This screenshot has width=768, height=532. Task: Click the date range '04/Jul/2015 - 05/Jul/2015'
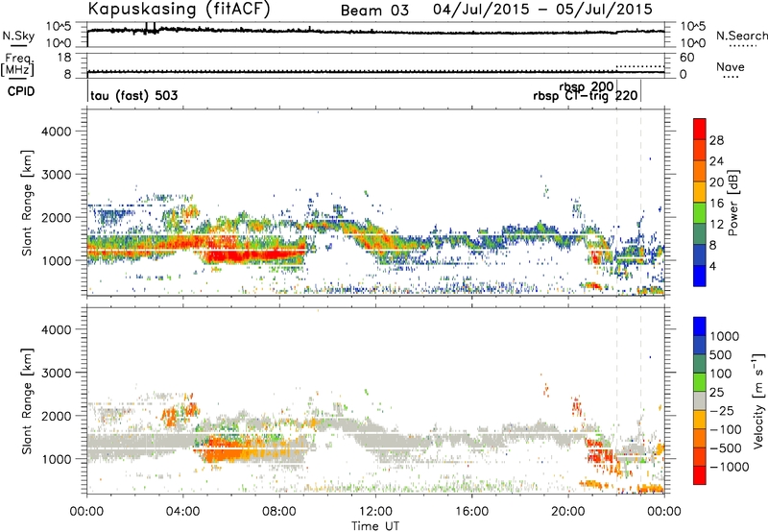[x=542, y=10]
